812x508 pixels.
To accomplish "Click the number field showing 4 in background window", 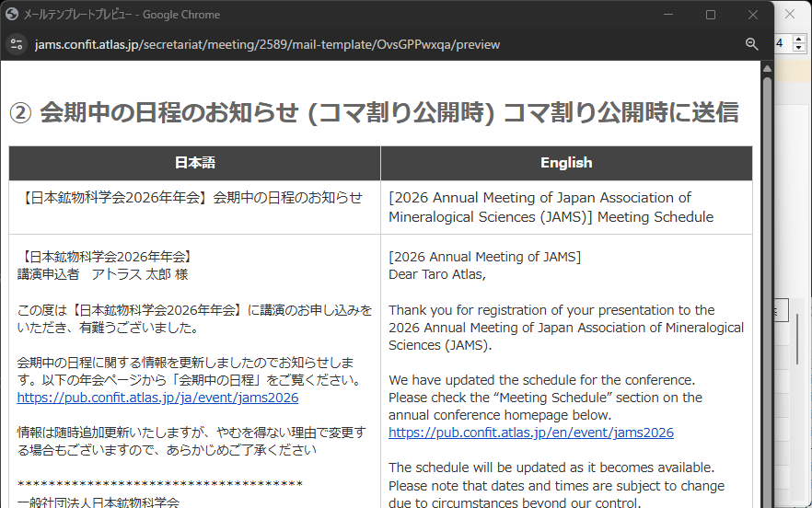I will (782, 43).
